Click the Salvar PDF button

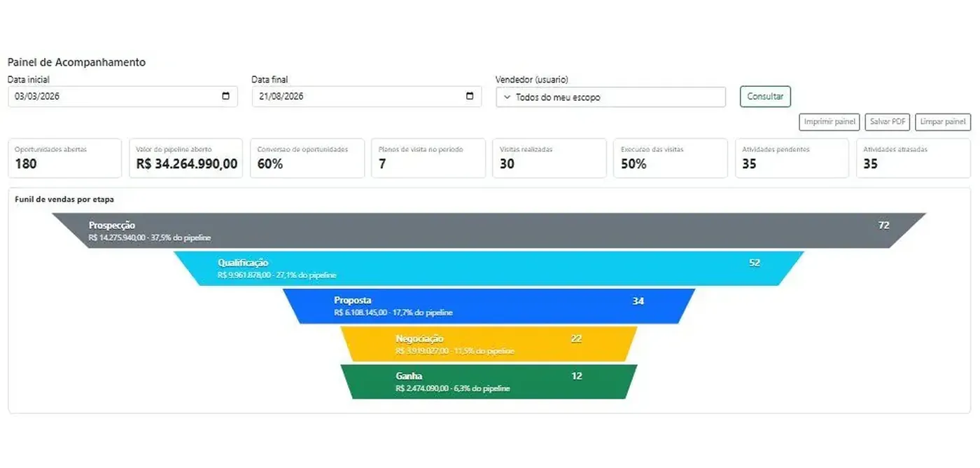click(888, 122)
